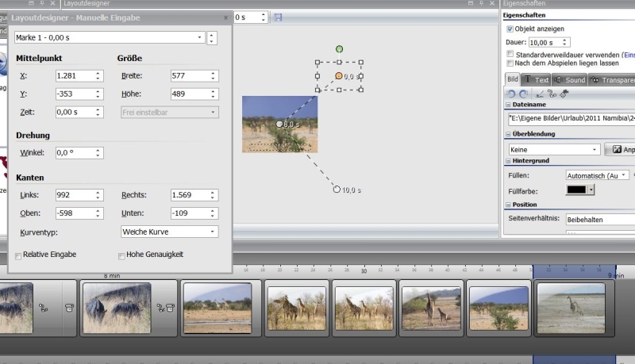Enable Hohe Genauigkeit checkbox
Image resolution: width=635 pixels, height=364 pixels.
coord(121,256)
